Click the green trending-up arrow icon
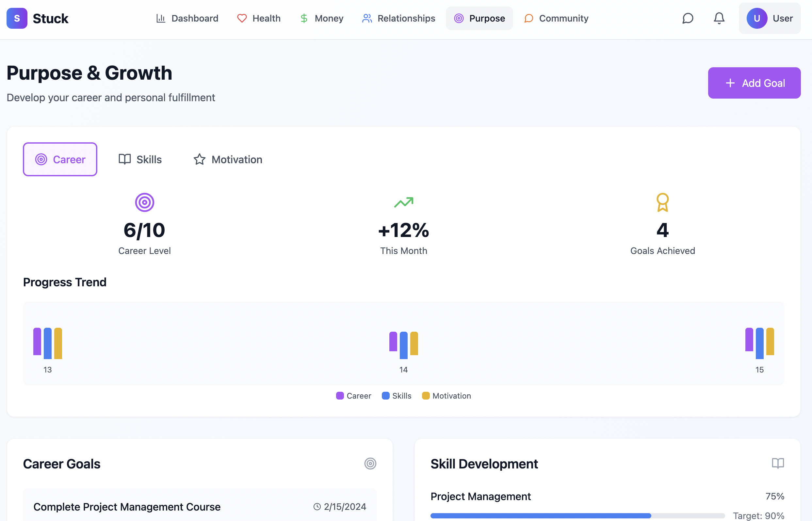 (x=403, y=202)
